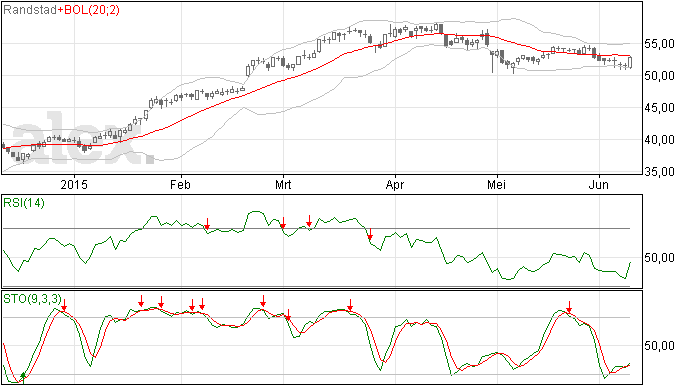Click the RSI(14) panel label
This screenshot has width=690, height=387.
click(x=24, y=203)
